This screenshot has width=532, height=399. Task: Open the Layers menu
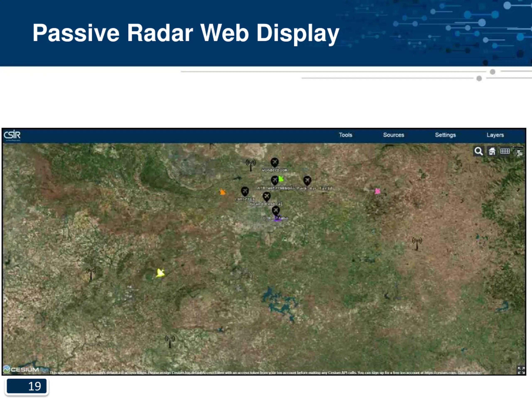(495, 135)
